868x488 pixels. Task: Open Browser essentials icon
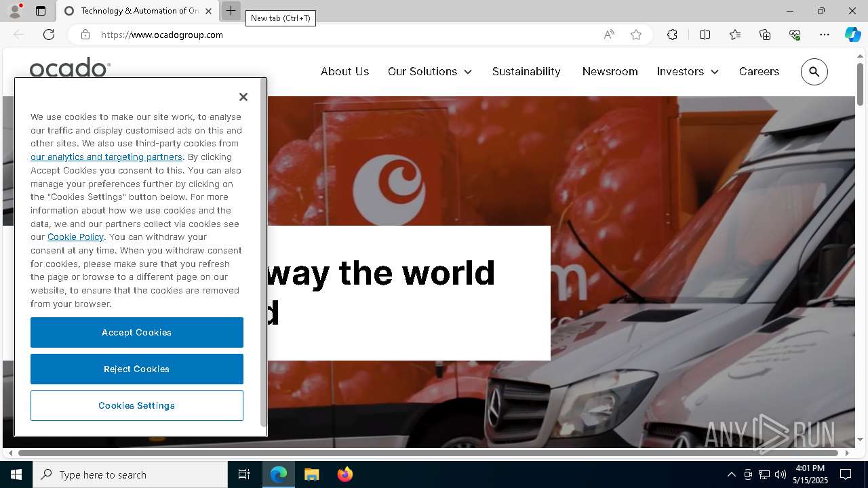tap(795, 35)
